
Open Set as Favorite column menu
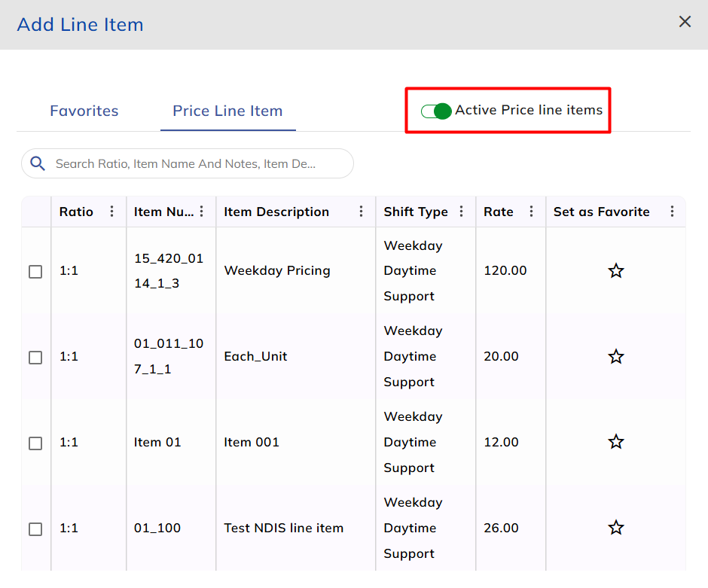click(672, 212)
